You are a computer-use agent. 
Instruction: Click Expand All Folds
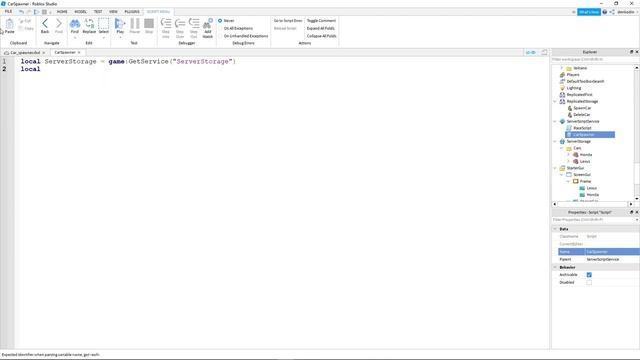click(320, 29)
